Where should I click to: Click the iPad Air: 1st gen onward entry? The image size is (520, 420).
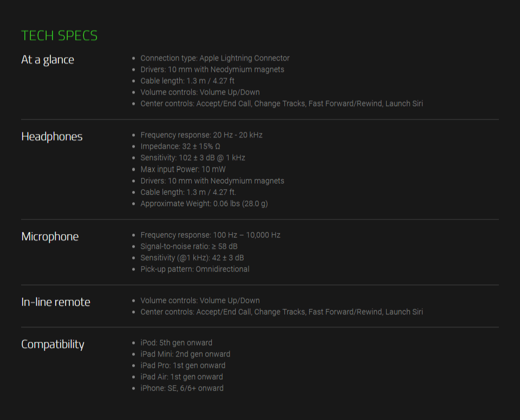182,377
